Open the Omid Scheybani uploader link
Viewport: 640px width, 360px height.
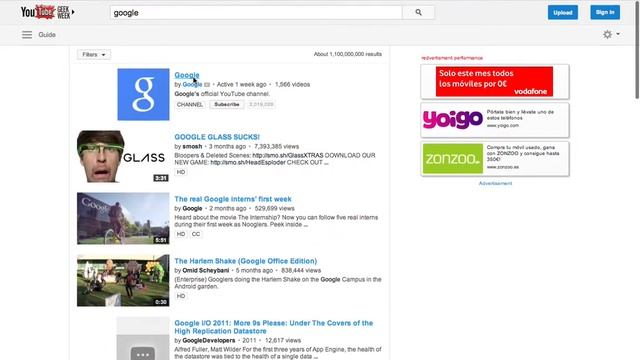pyautogui.click(x=206, y=271)
